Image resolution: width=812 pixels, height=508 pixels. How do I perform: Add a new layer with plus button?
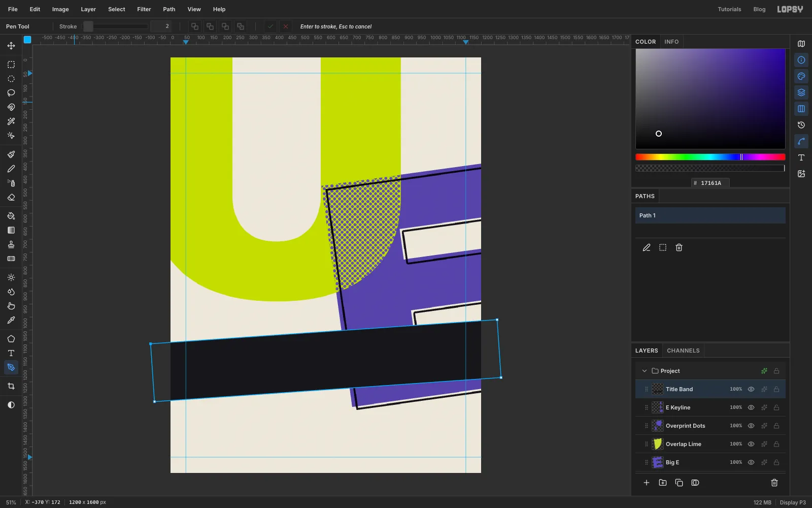(x=647, y=483)
